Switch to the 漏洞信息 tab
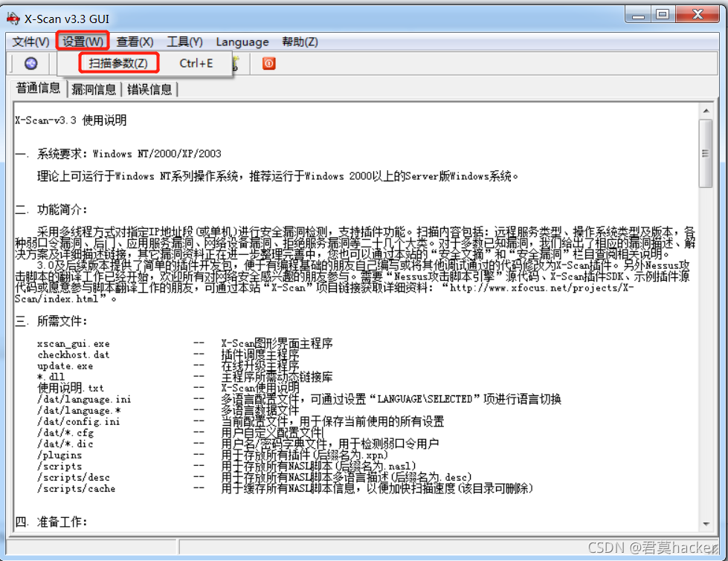This screenshot has width=728, height=561. coord(94,89)
